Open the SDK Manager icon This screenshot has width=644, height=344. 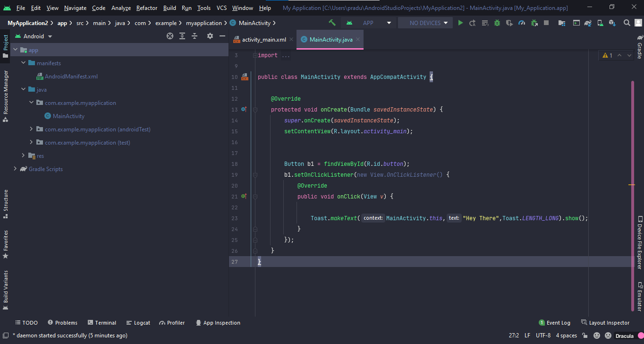(612, 23)
